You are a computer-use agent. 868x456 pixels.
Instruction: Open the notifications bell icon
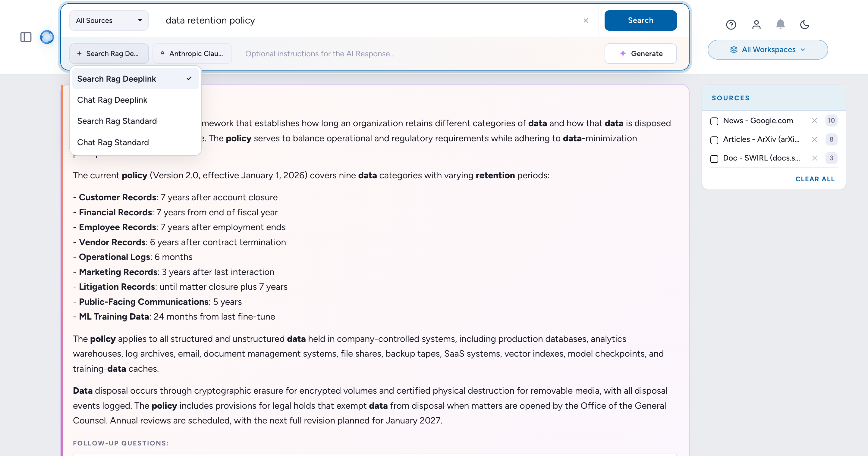coord(780,24)
